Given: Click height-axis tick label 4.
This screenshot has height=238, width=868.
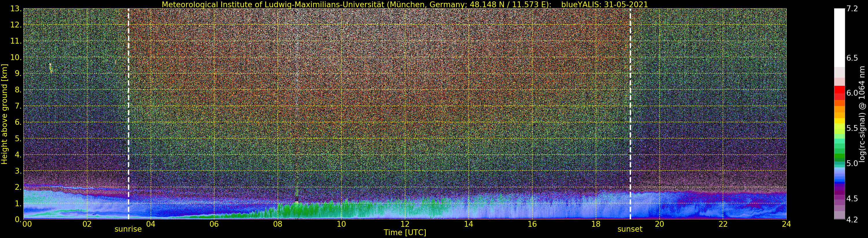Looking at the screenshot, I should (x=19, y=155).
